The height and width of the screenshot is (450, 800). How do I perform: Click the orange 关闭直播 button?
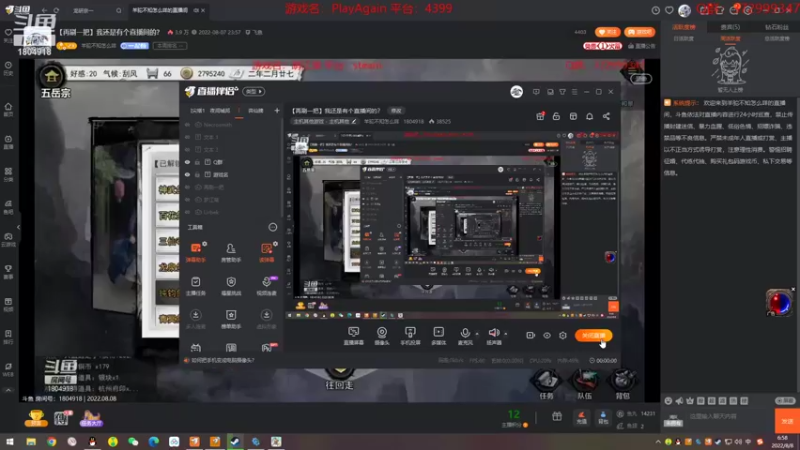593,335
